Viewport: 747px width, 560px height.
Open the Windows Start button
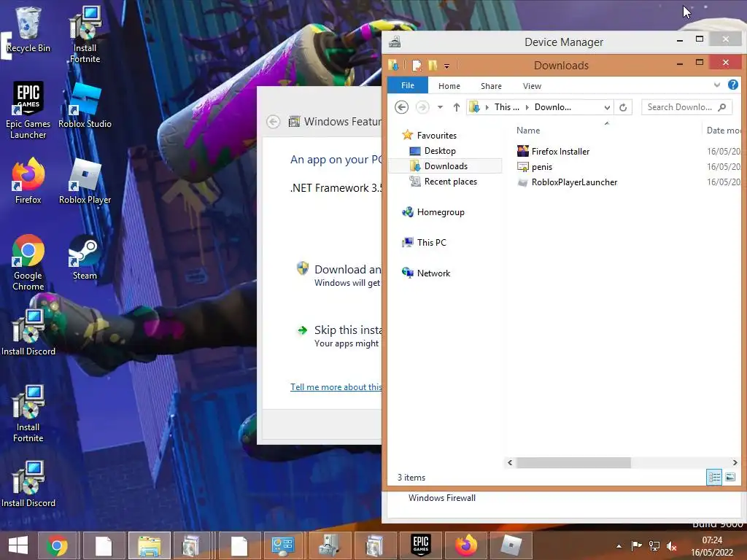click(x=18, y=545)
